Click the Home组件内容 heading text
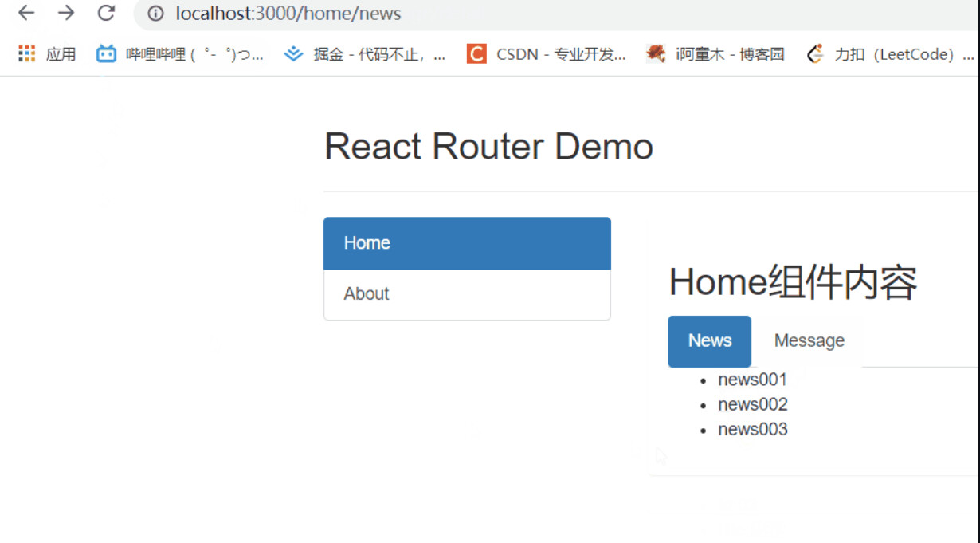The height and width of the screenshot is (543, 980). click(x=793, y=282)
